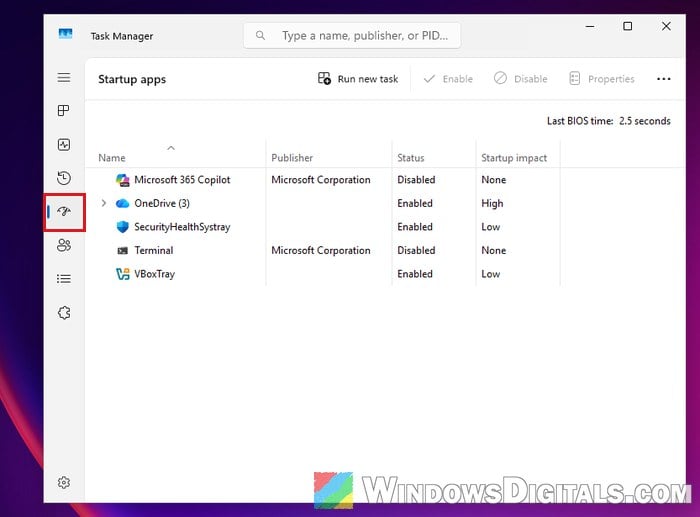Click the Enable button
Screen dimensions: 700x517
(x=448, y=79)
